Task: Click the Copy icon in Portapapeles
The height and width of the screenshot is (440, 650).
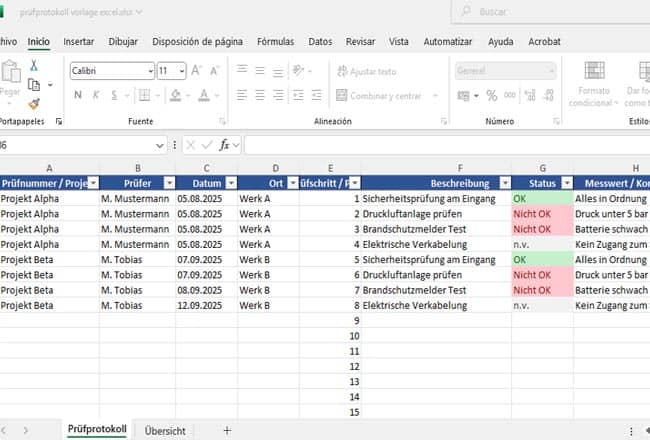Action: (34, 85)
